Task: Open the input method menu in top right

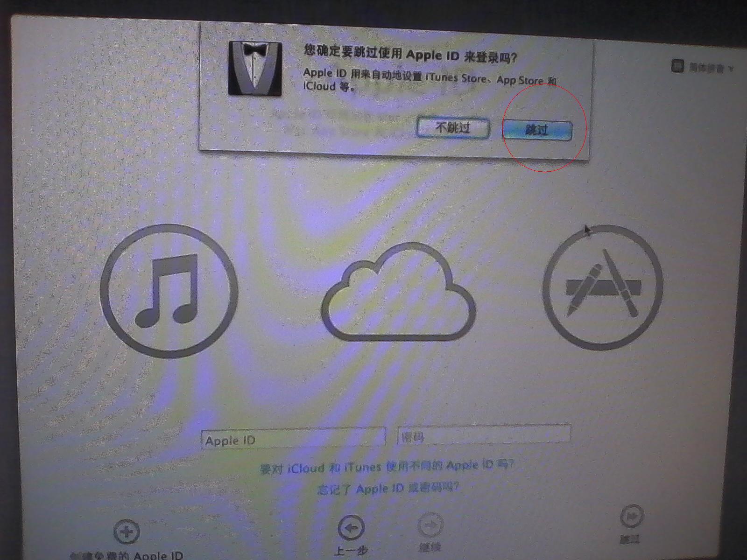Action: click(702, 67)
